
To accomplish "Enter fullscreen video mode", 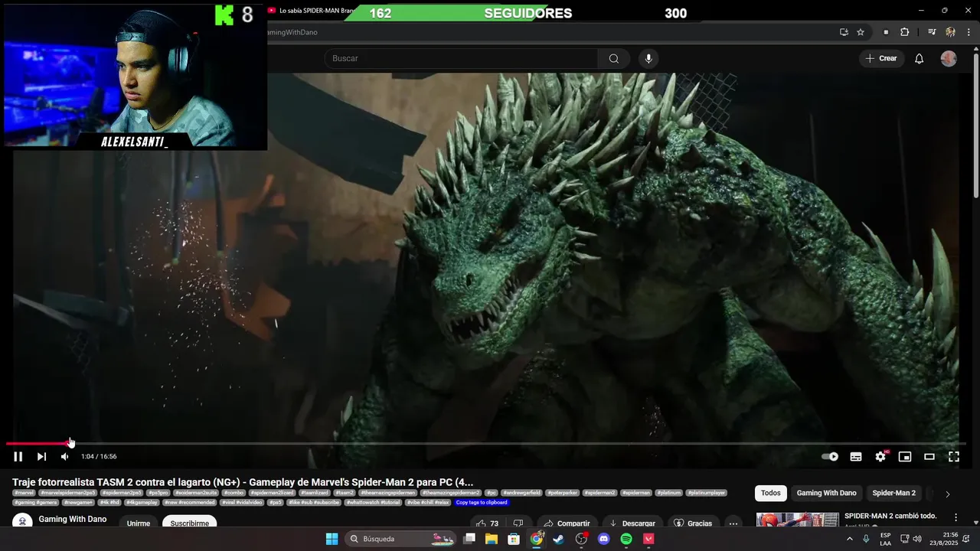I will coord(954,457).
